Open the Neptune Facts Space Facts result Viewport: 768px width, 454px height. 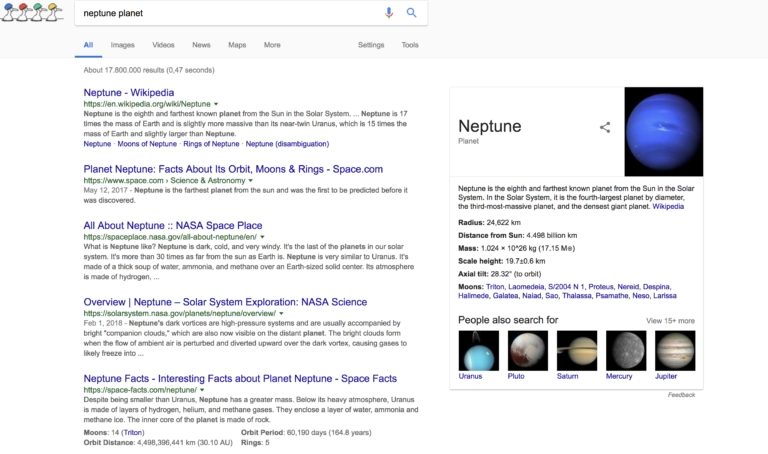pos(240,379)
